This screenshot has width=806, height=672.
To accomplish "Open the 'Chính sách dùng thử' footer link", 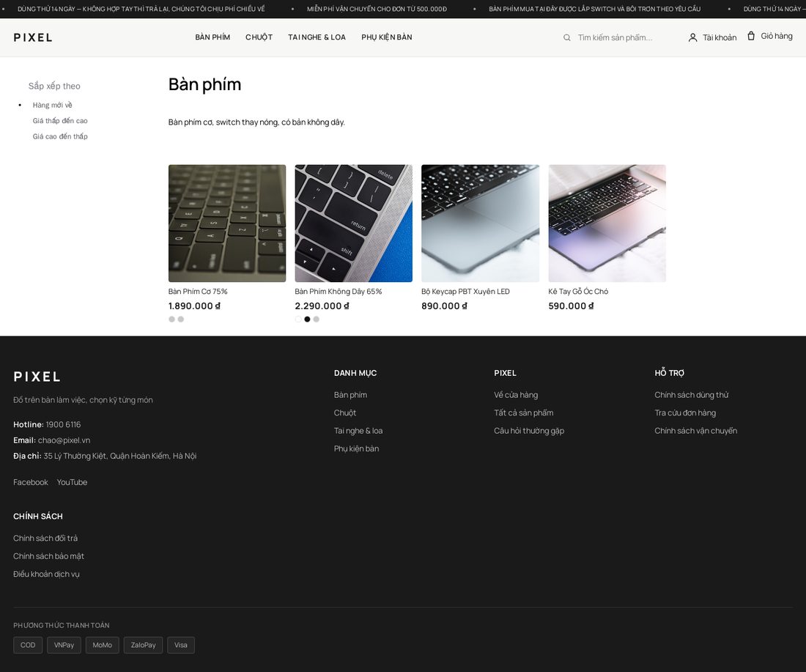I will tap(692, 395).
